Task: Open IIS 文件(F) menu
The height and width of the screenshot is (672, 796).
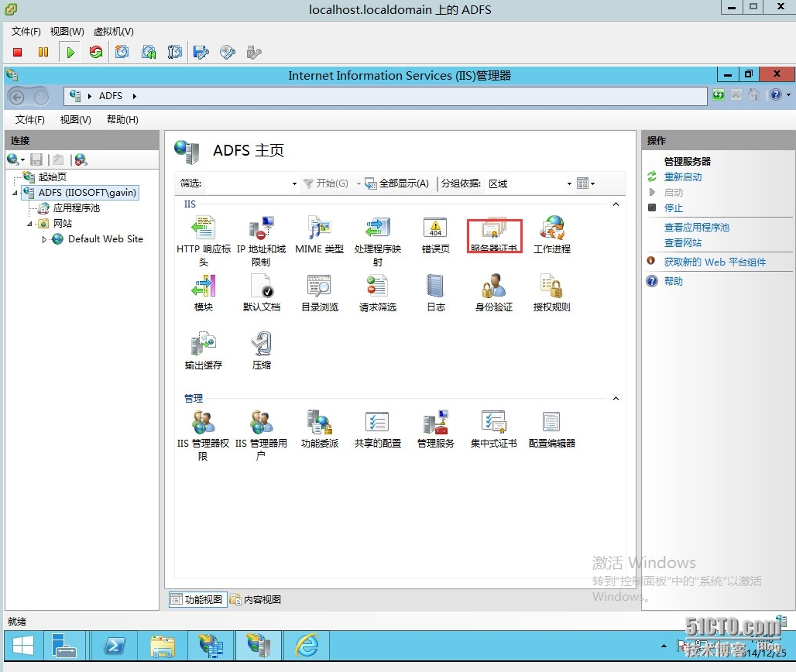Action: click(30, 120)
